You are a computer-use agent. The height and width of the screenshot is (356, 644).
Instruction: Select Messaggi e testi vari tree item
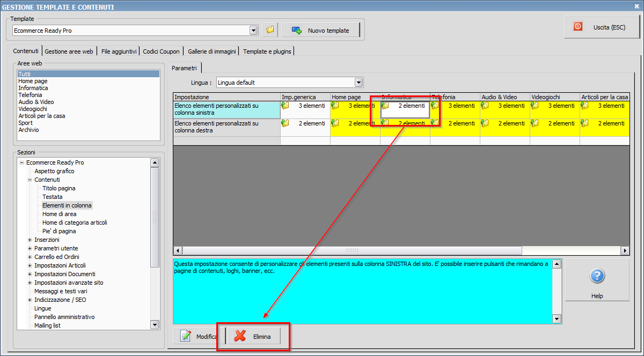click(x=61, y=291)
